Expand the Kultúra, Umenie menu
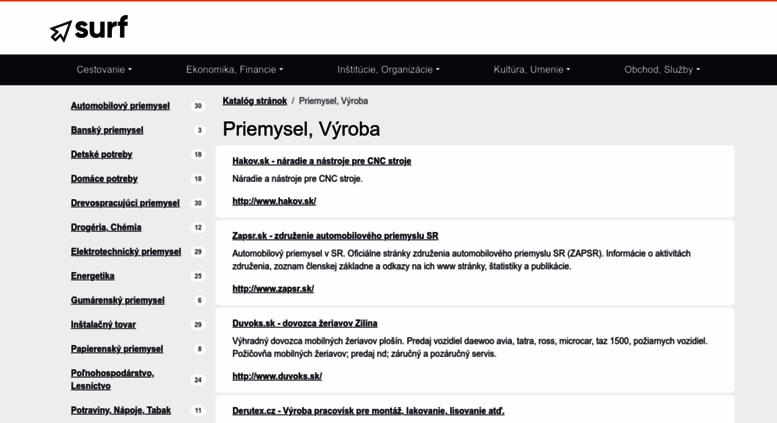This screenshot has height=423, width=777. tap(531, 70)
